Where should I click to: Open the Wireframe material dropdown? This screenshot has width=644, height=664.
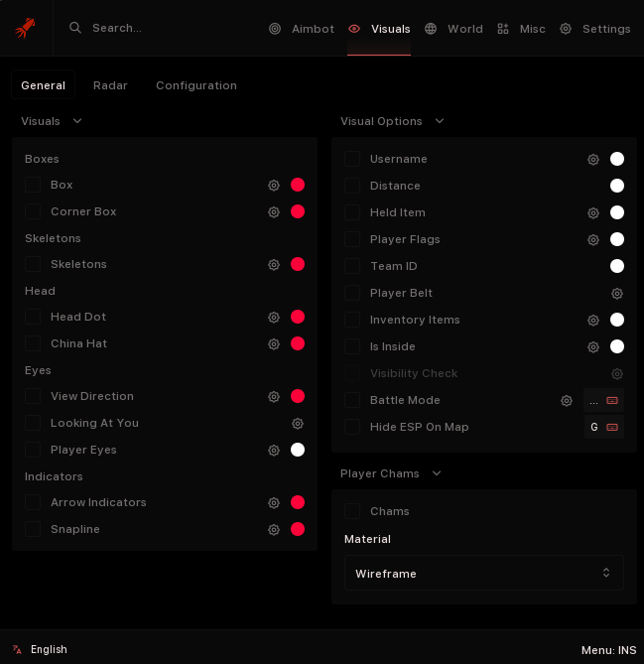484,573
